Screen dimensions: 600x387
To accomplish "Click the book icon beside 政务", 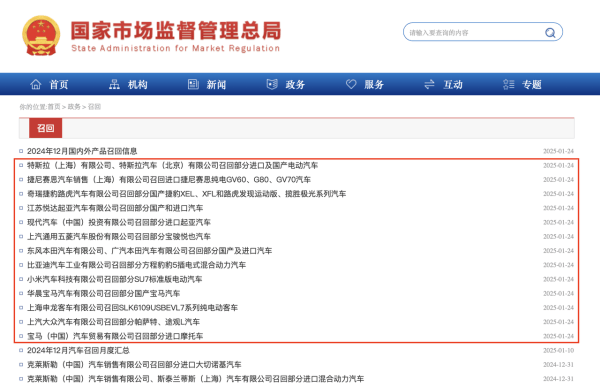I will 272,84.
